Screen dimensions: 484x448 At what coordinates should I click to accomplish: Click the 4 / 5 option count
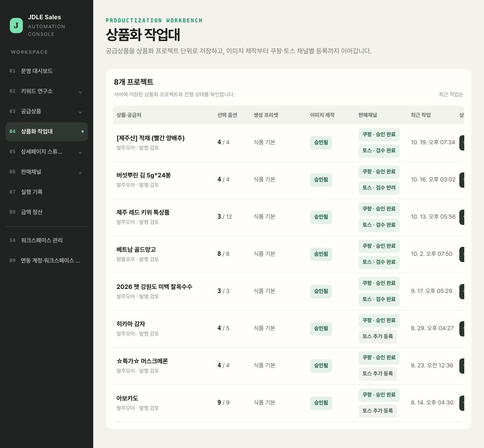pos(223,328)
